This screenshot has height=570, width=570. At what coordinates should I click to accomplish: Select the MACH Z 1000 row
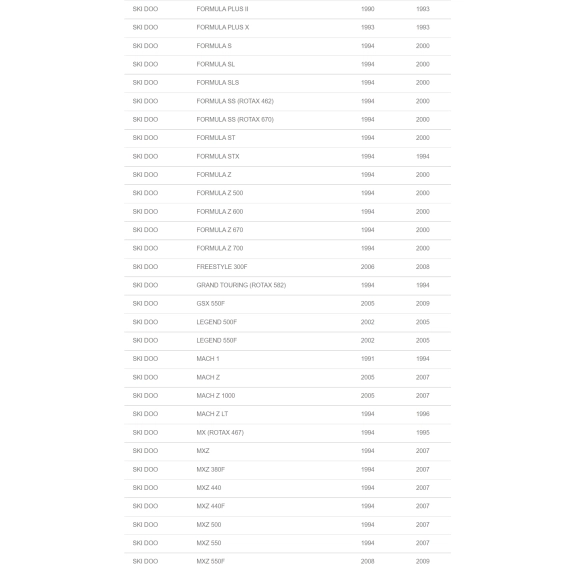287,396
